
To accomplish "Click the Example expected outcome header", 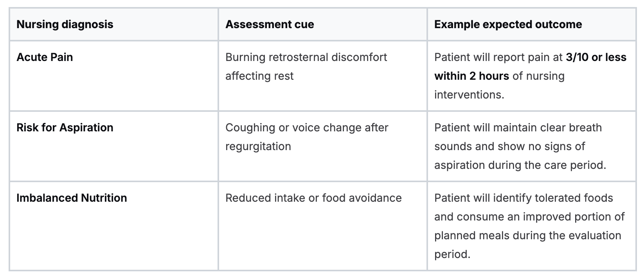I will coord(508,24).
